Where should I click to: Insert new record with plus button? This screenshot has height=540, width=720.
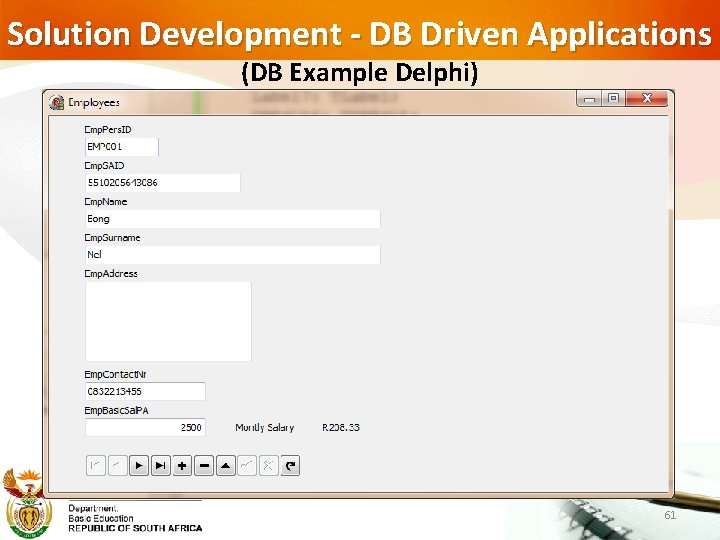[x=182, y=466]
